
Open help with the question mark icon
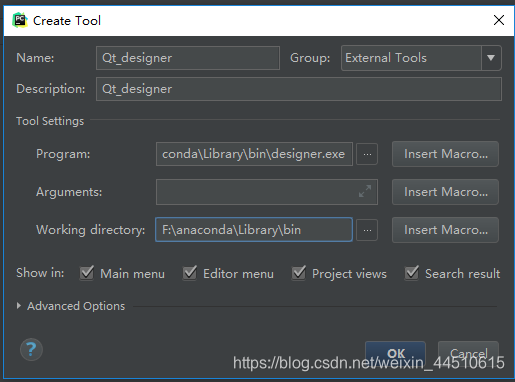[x=31, y=349]
